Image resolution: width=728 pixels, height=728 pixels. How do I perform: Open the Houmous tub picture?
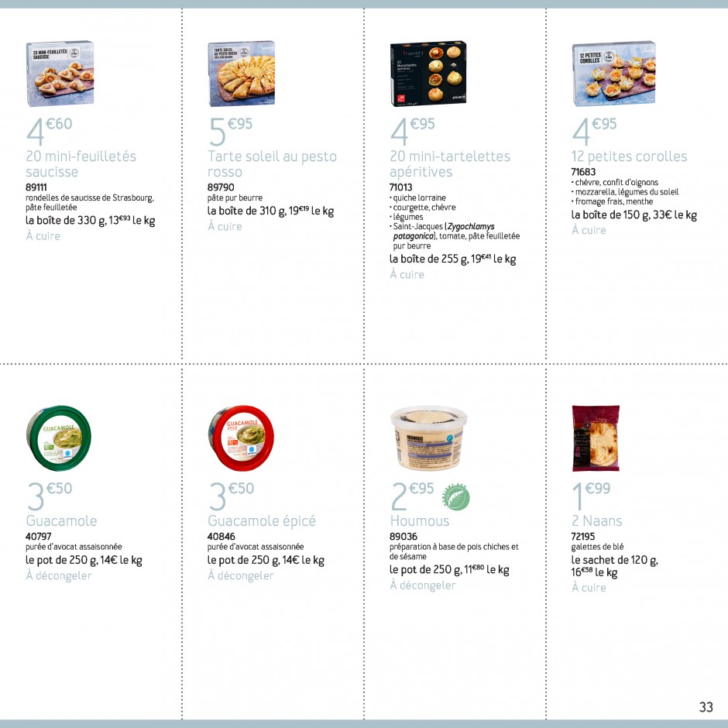click(428, 438)
